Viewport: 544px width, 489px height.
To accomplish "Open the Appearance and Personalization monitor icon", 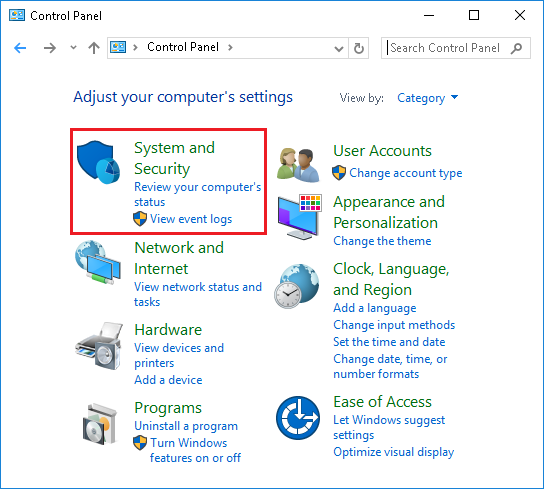I will click(300, 217).
